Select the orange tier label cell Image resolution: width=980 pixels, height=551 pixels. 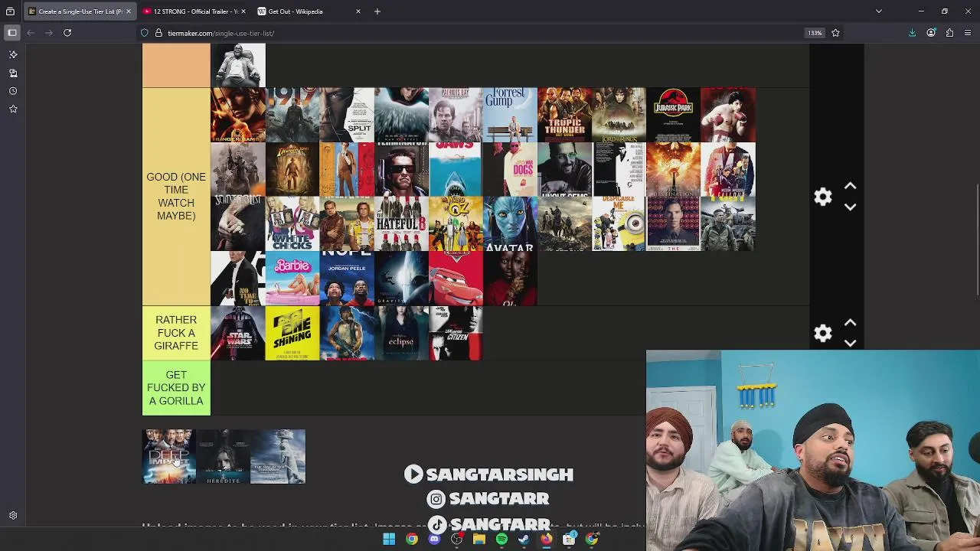click(x=176, y=65)
